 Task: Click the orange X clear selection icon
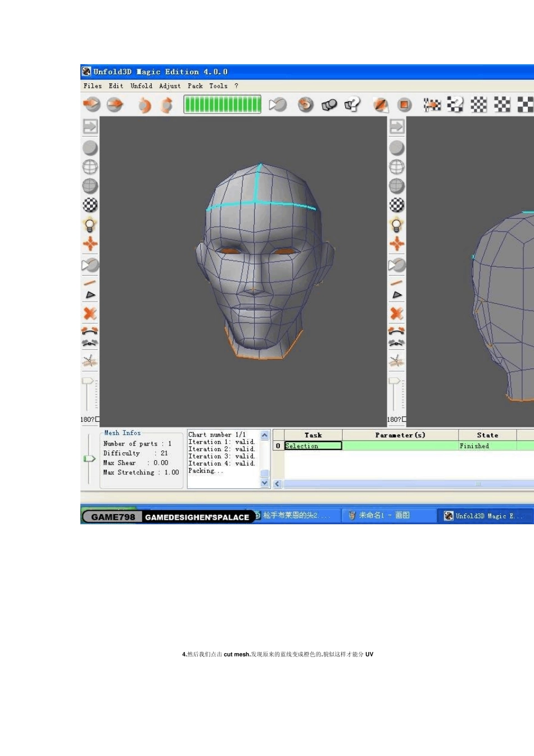(x=90, y=313)
